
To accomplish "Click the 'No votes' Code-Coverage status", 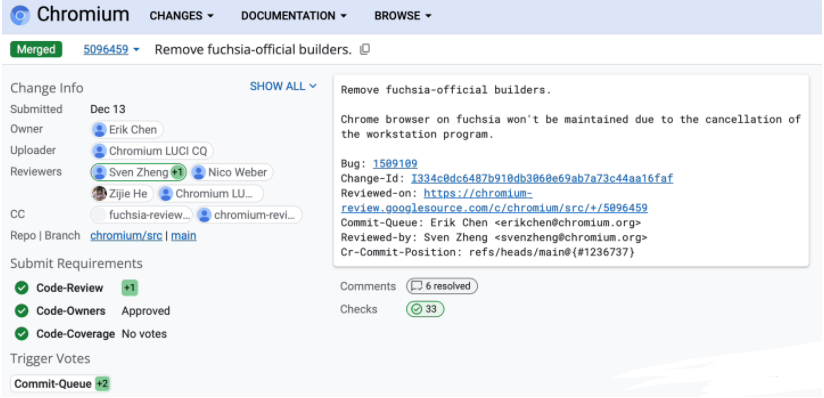I will coord(145,334).
